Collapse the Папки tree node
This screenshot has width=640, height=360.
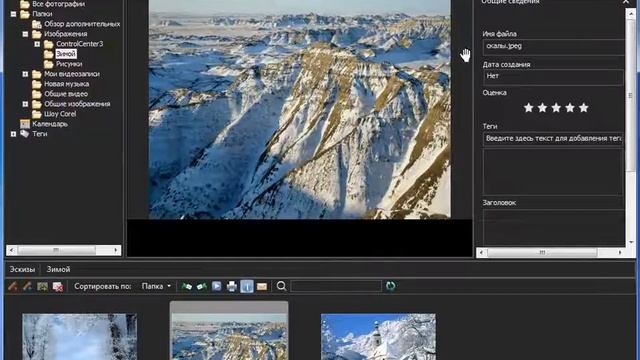coord(13,14)
